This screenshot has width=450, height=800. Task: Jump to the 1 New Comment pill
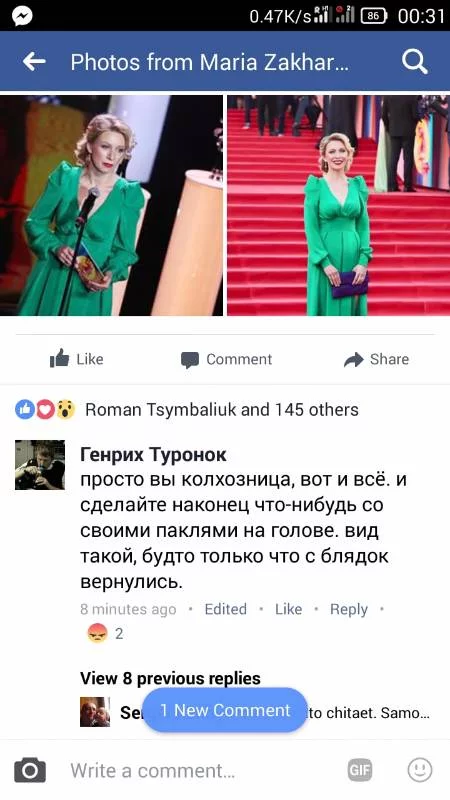(x=225, y=710)
